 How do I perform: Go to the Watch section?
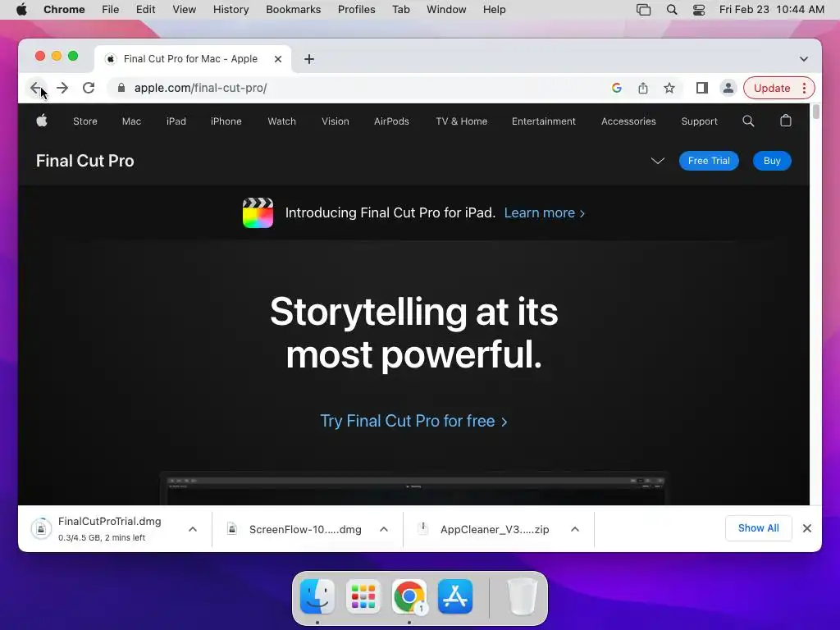(282, 121)
